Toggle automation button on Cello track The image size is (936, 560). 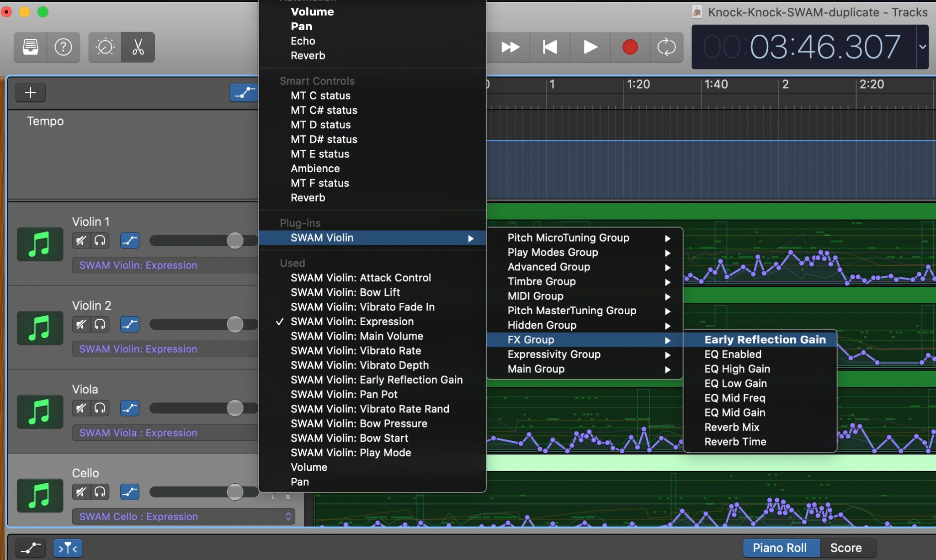pos(130,492)
